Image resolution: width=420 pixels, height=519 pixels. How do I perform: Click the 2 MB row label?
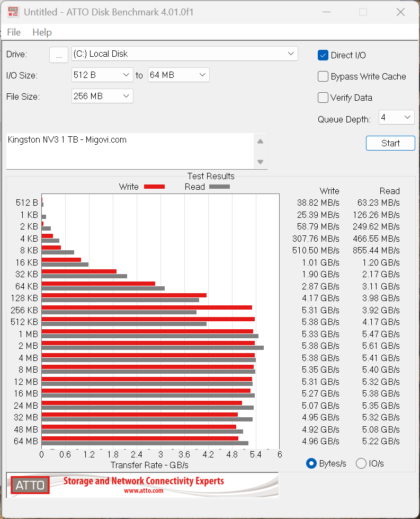point(29,346)
